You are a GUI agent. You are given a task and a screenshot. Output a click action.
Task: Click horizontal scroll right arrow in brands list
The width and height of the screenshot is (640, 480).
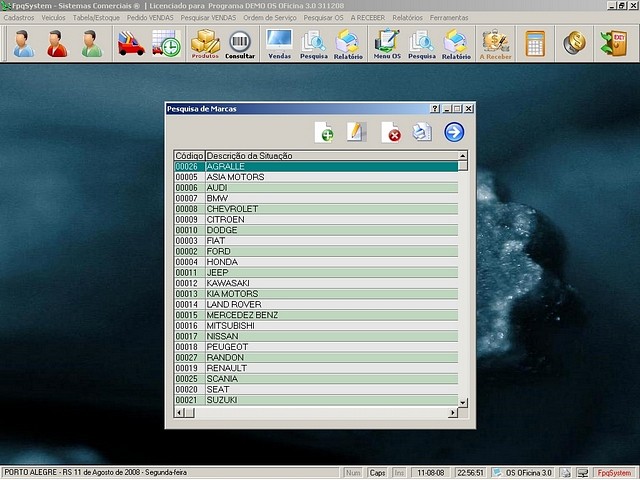click(x=453, y=413)
